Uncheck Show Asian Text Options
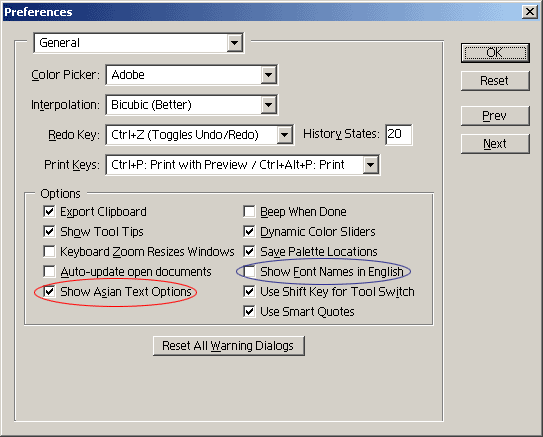The height and width of the screenshot is (437, 543). (49, 292)
